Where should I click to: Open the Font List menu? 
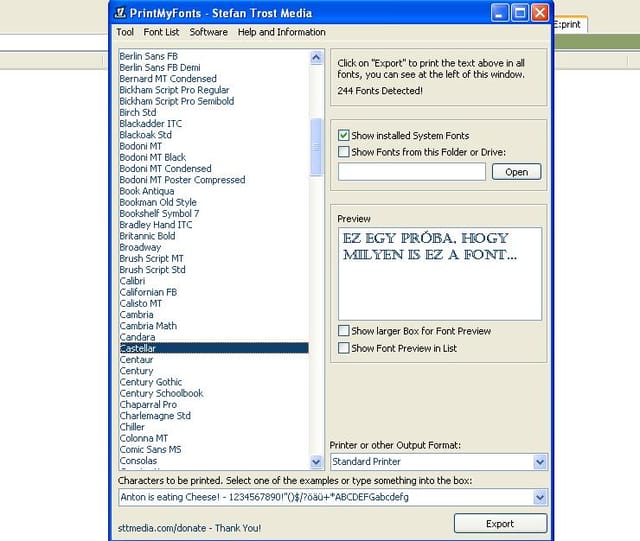coord(161,32)
